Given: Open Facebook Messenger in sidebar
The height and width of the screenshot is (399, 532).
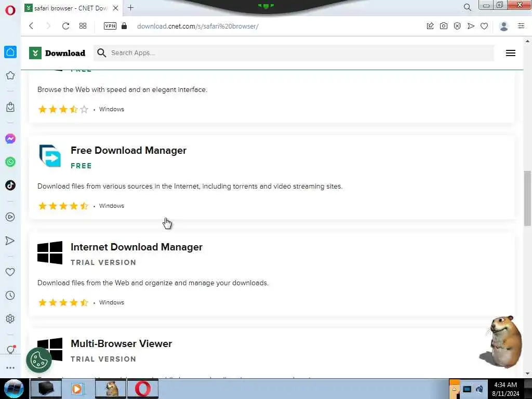Looking at the screenshot, I should (x=10, y=139).
